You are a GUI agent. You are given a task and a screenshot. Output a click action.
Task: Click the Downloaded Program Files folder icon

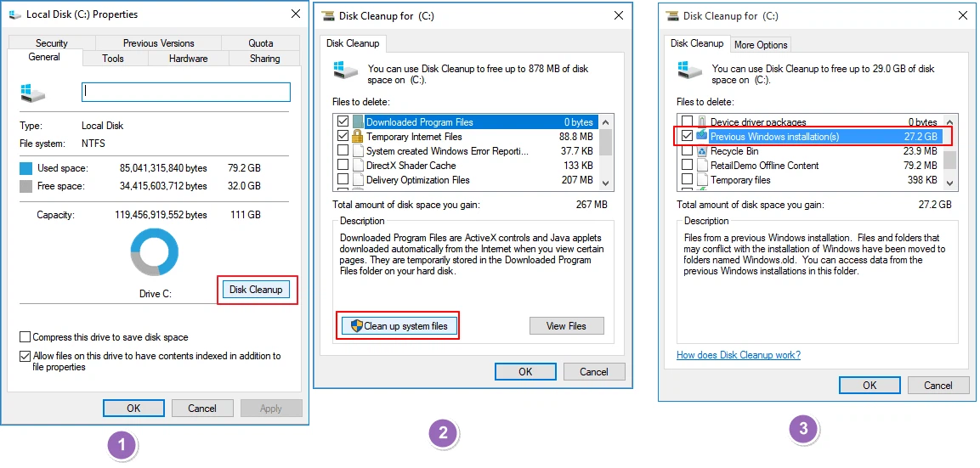pyautogui.click(x=358, y=121)
